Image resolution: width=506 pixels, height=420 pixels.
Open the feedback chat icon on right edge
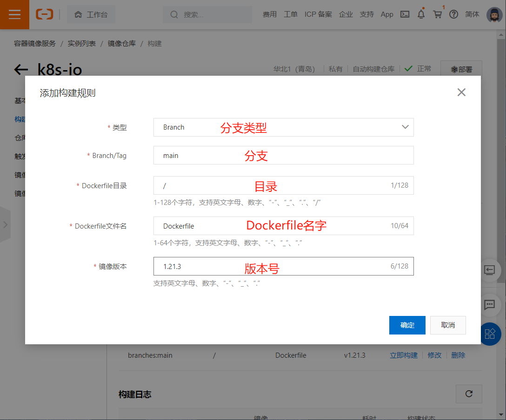[x=490, y=305]
